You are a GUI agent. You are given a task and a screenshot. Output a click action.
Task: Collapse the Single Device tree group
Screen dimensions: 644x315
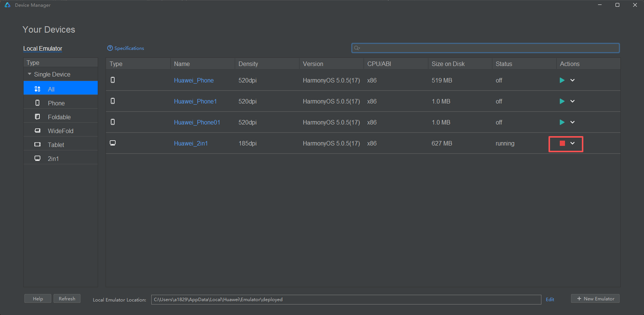(x=30, y=74)
